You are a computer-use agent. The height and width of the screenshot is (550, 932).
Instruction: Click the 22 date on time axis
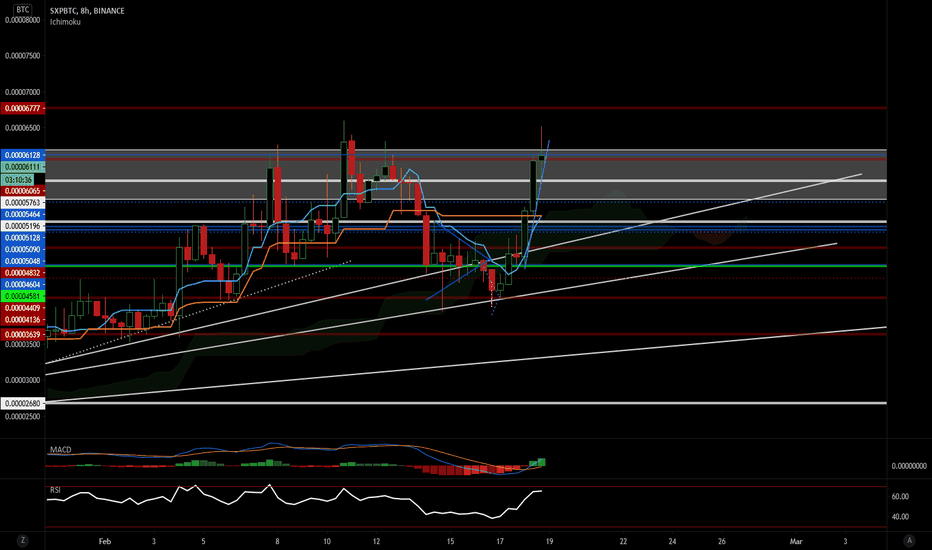(623, 541)
